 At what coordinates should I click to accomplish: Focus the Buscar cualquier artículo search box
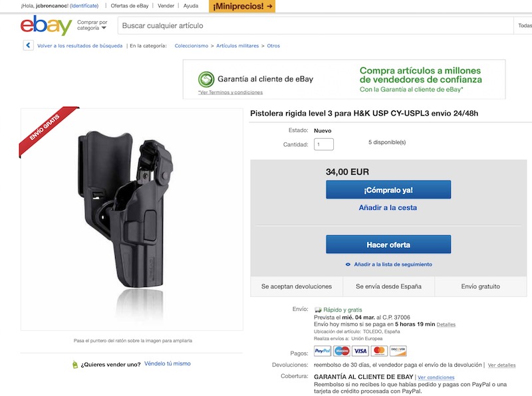[313, 26]
